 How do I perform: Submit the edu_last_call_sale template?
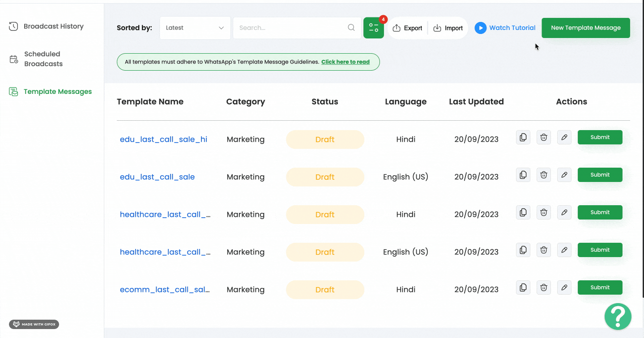(x=600, y=175)
